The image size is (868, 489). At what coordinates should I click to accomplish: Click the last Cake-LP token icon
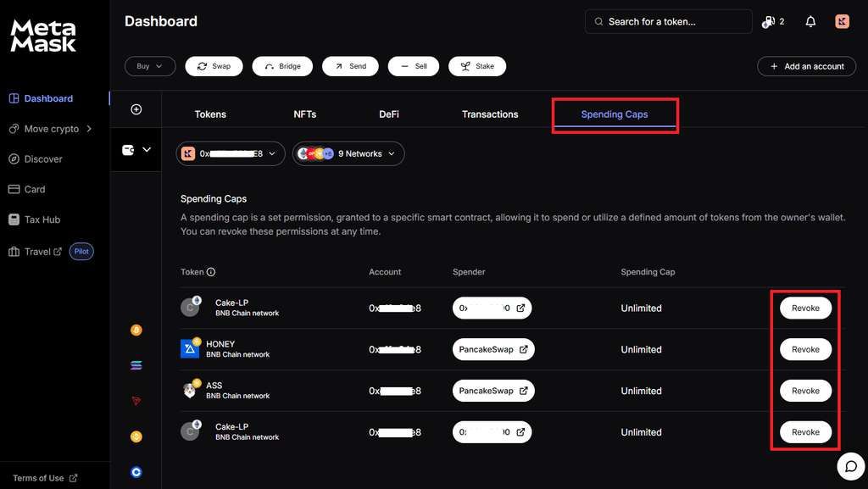191,431
